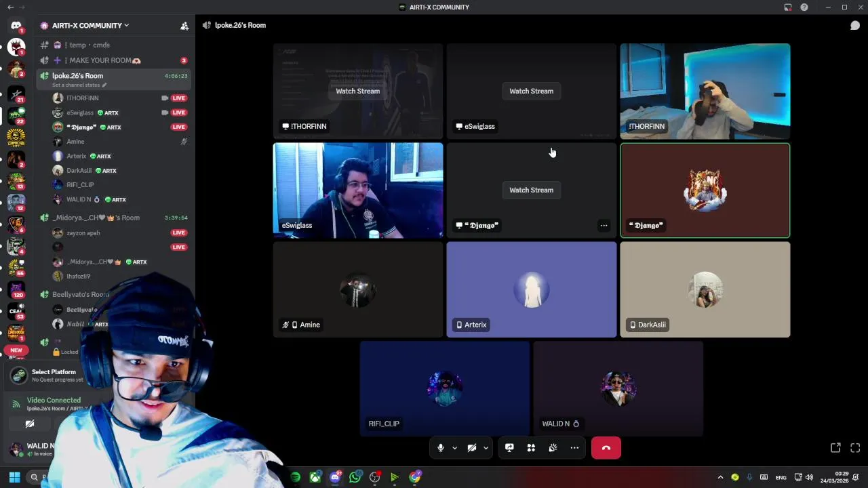
Task: Select Arterix's participant tile
Action: click(532, 289)
